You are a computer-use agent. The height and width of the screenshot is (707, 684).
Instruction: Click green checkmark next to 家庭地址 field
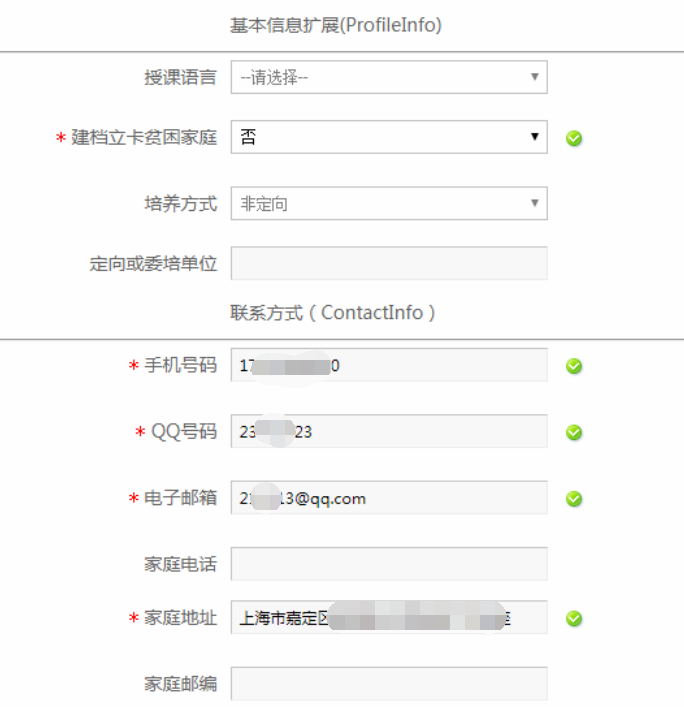coord(574,618)
